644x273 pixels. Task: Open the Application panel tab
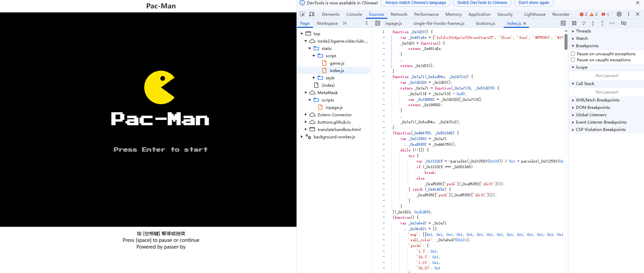(x=479, y=14)
